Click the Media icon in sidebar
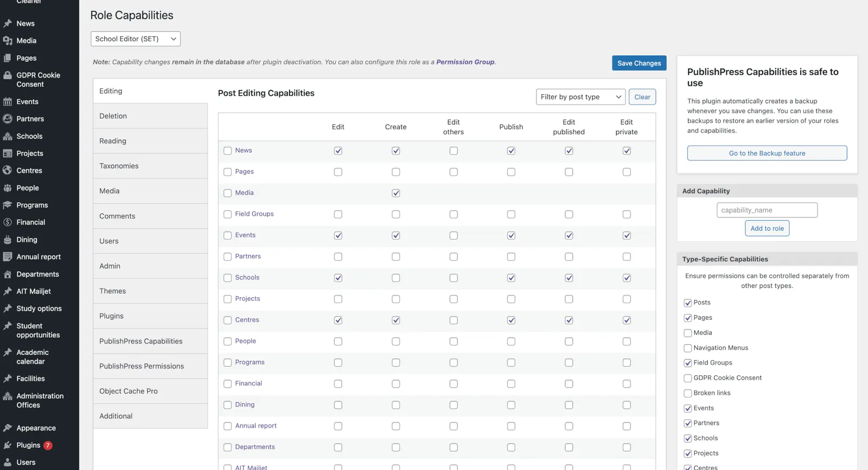This screenshot has height=470, width=868. click(x=8, y=41)
